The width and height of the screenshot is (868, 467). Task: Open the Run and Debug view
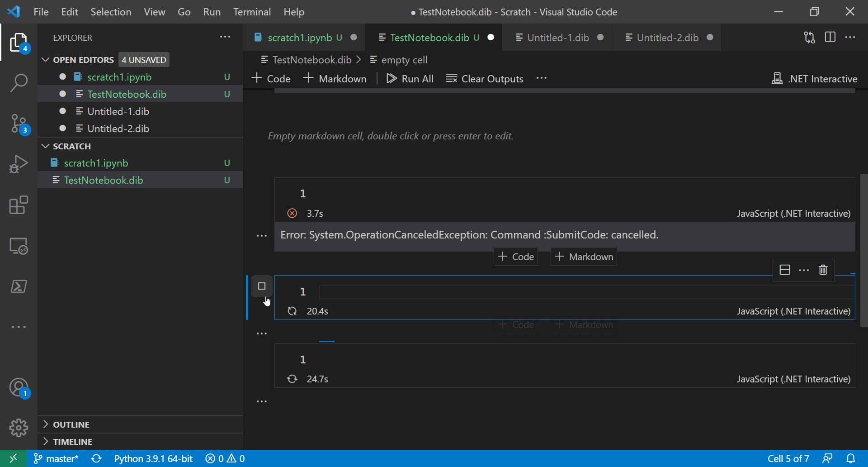tap(19, 164)
